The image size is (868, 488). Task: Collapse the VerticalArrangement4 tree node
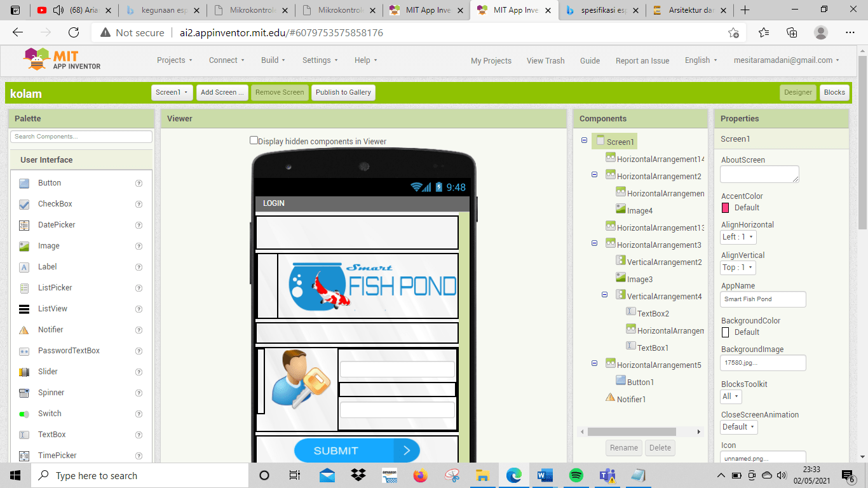(605, 294)
